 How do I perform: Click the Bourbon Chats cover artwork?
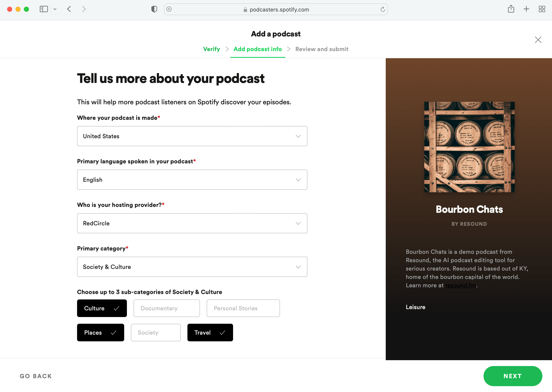(x=469, y=147)
